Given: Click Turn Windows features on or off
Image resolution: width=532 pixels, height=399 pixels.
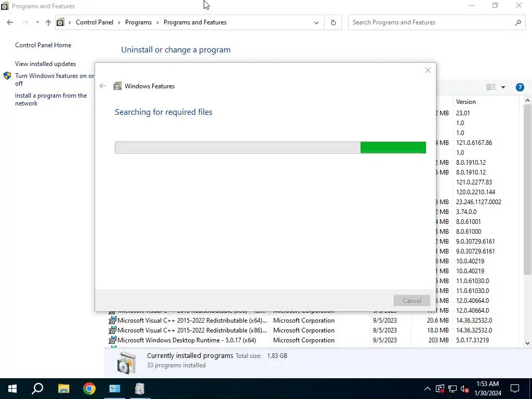Looking at the screenshot, I should (55, 79).
